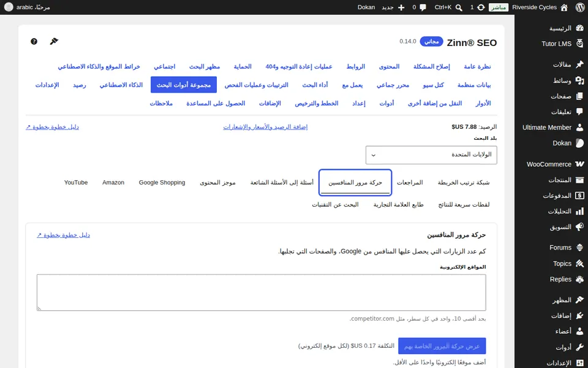Click the Riverside Cycles site name link
Screen dimensions: 588x368
click(x=534, y=7)
